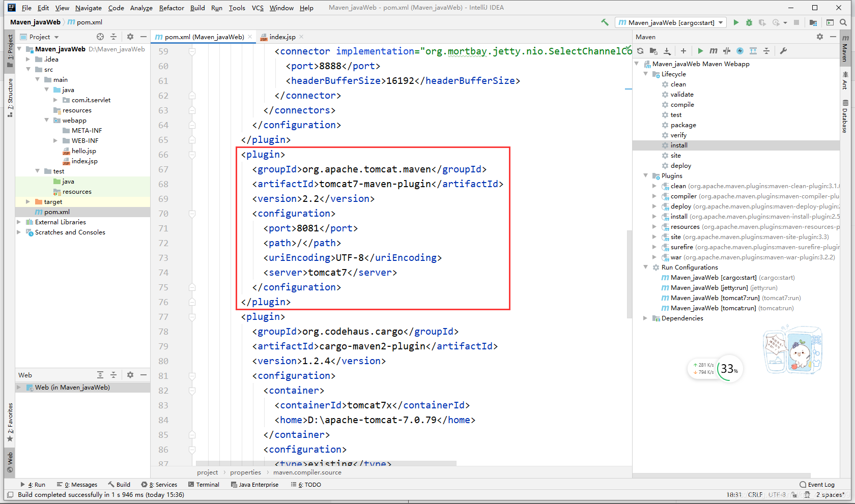Select hello.jsp in the project tree

83,151
